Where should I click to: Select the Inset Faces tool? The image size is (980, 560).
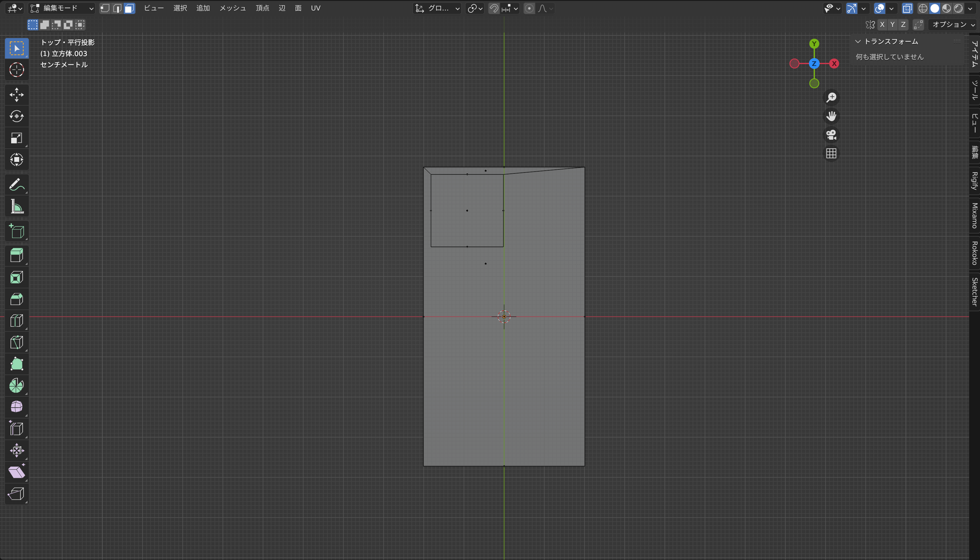coord(16,277)
